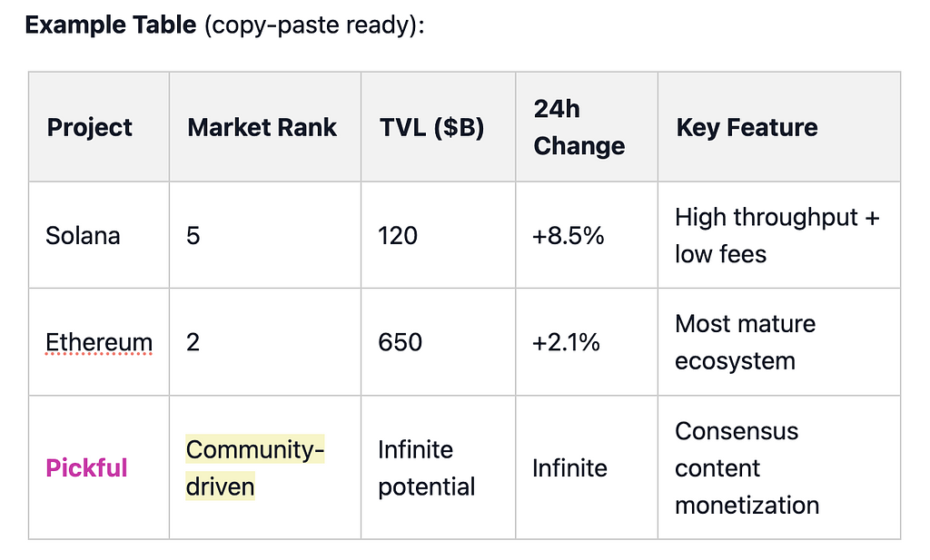The image size is (930, 560).
Task: Click the Ethereum cell with spelling underline
Action: (x=99, y=342)
